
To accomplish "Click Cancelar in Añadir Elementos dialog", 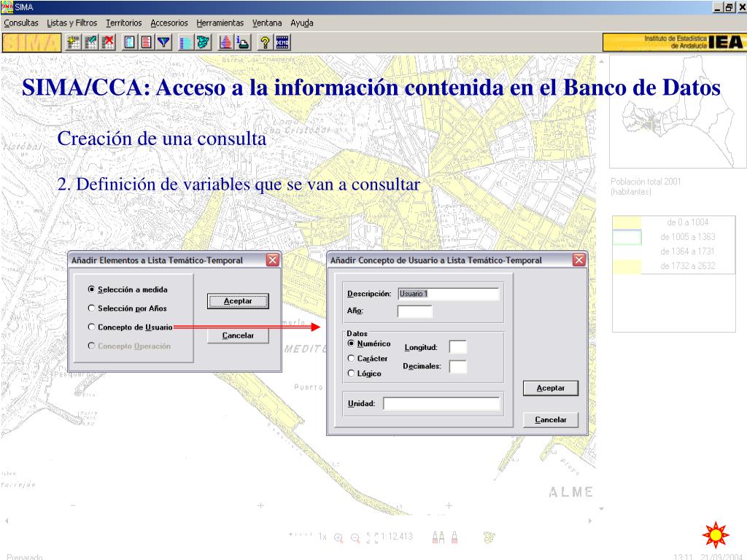I will click(238, 335).
